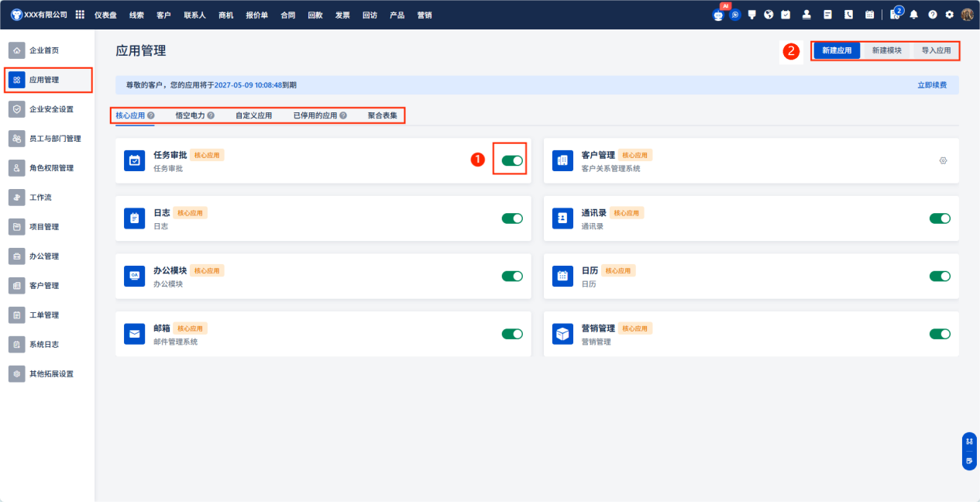
Task: Toggle the 任务审批 application switch
Action: (512, 160)
